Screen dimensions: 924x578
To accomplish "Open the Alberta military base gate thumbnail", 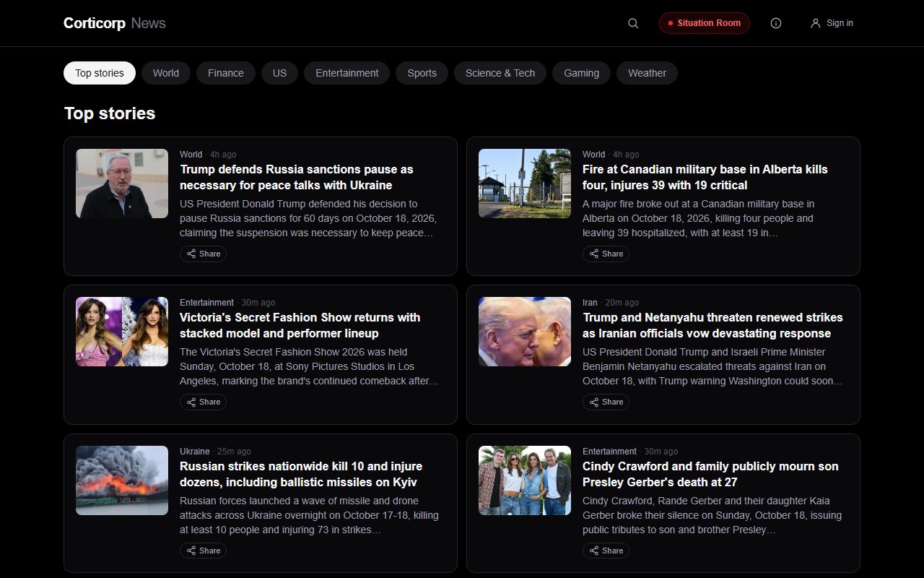I will pyautogui.click(x=525, y=184).
